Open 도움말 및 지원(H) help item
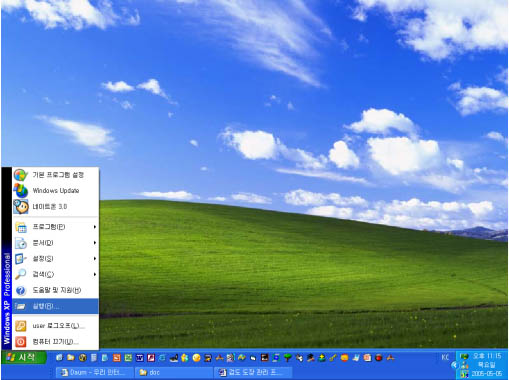 [55, 290]
